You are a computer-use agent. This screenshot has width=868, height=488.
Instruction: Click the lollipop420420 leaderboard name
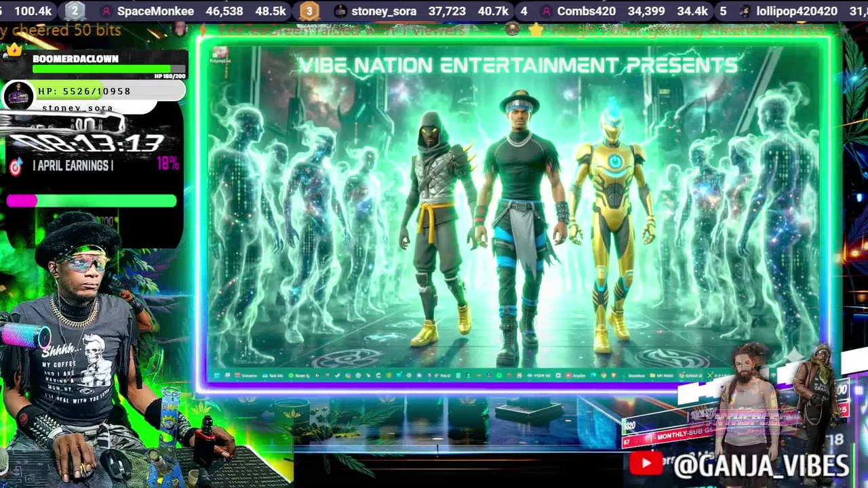[x=796, y=11]
